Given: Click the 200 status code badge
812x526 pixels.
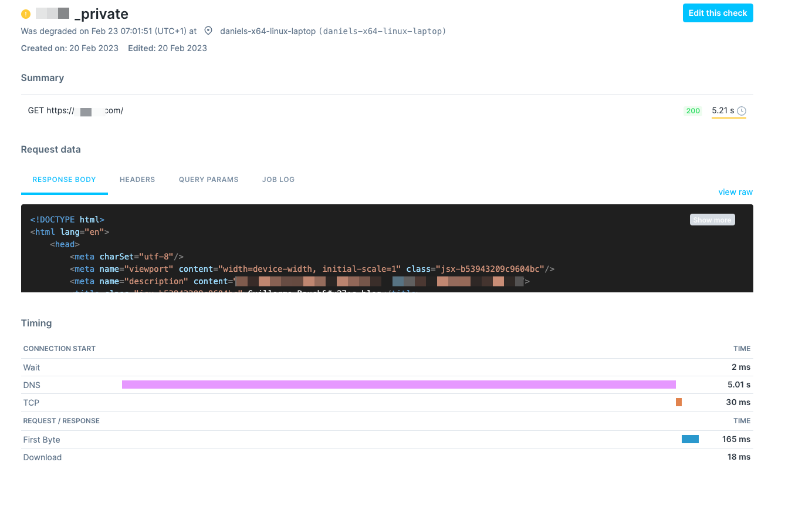Looking at the screenshot, I should pos(693,111).
